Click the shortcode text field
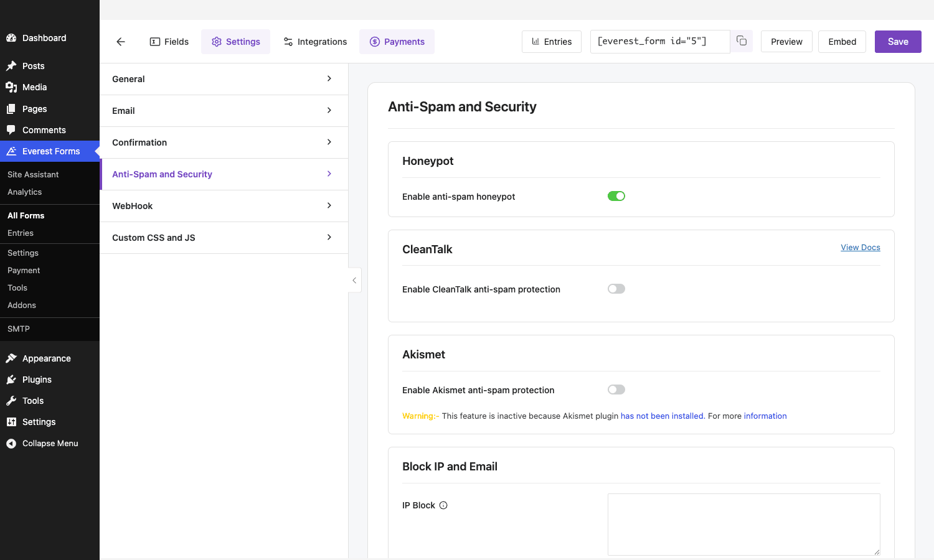 coord(660,41)
